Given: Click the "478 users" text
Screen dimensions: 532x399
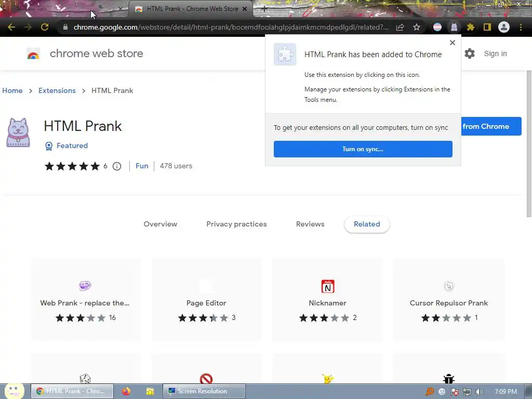Looking at the screenshot, I should tap(176, 166).
